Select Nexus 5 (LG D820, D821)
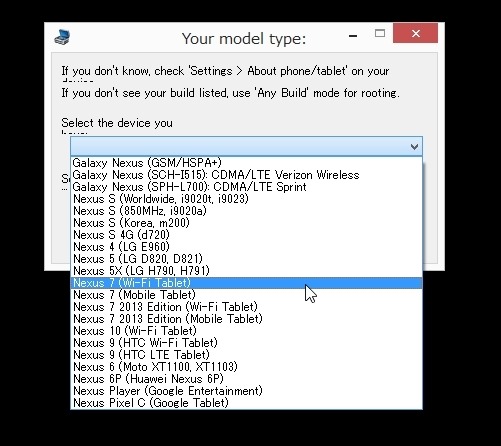 click(246, 259)
